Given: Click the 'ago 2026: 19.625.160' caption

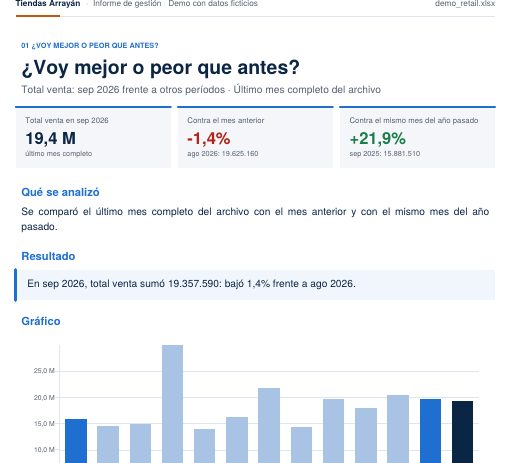Looking at the screenshot, I should (223, 154).
